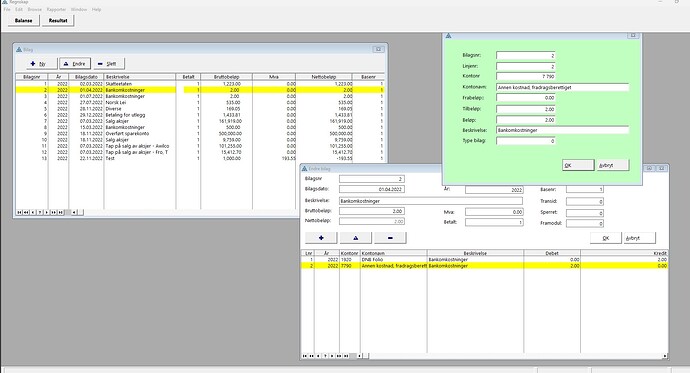Go to previous line in Endre bilag navigator
Image resolution: width=690 pixels, height=373 pixels.
318,356
